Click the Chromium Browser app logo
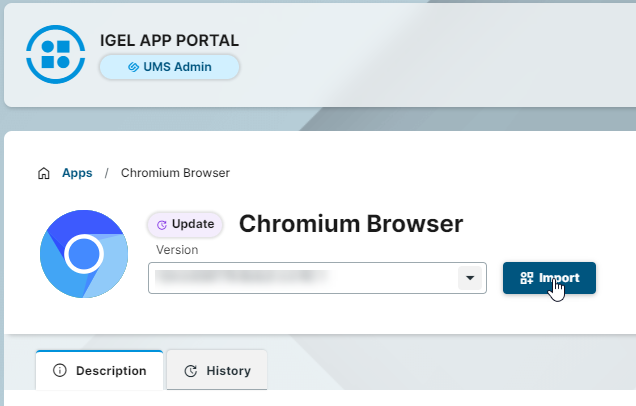The height and width of the screenshot is (406, 636). coord(83,254)
